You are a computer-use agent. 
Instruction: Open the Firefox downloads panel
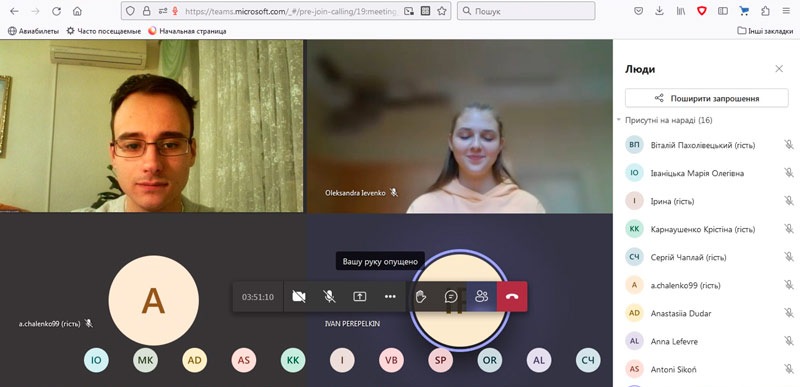659,11
